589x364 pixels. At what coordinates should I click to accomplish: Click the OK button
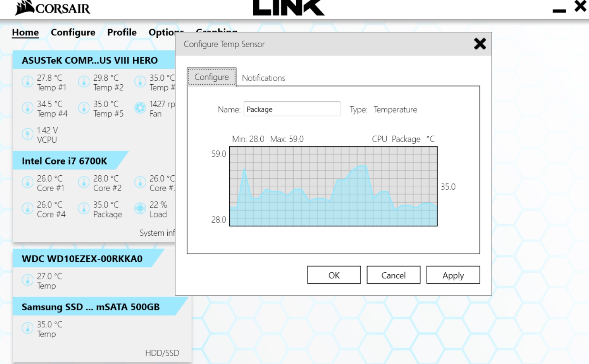(x=334, y=275)
